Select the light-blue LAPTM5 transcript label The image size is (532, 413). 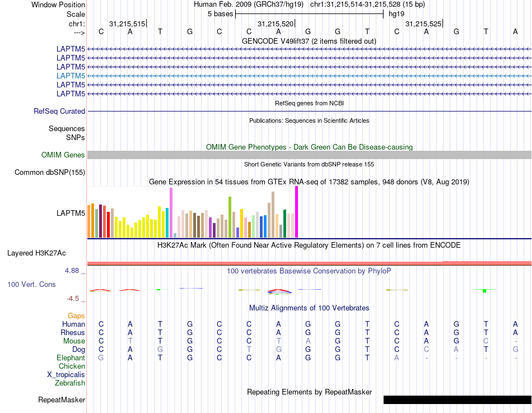click(x=71, y=76)
